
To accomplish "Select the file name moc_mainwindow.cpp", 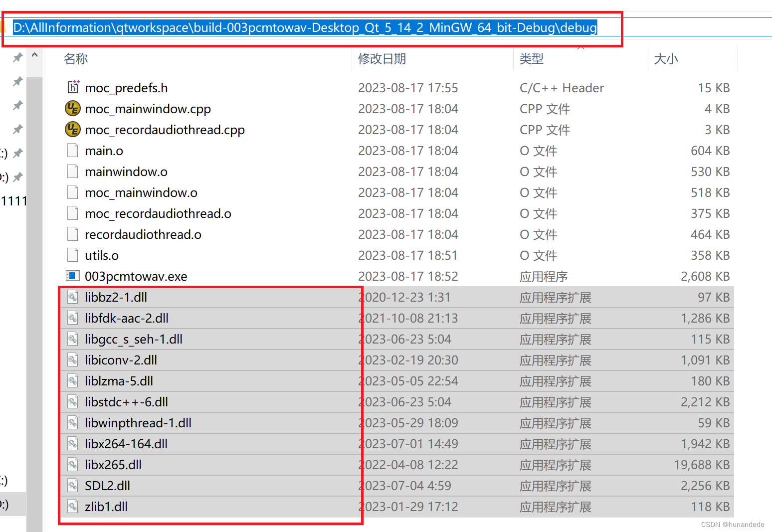I will [x=148, y=109].
